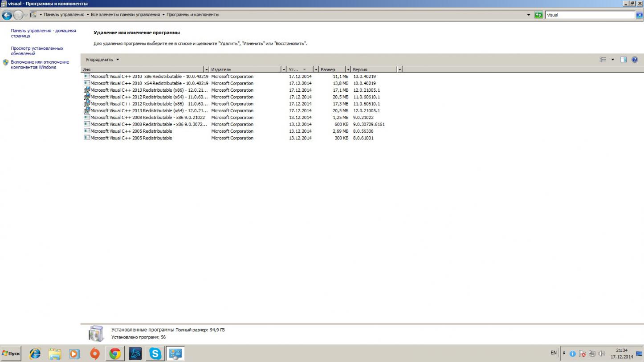
Task: Click the icon of Visual C++ 2010 x86 Redistributable
Action: [x=87, y=76]
